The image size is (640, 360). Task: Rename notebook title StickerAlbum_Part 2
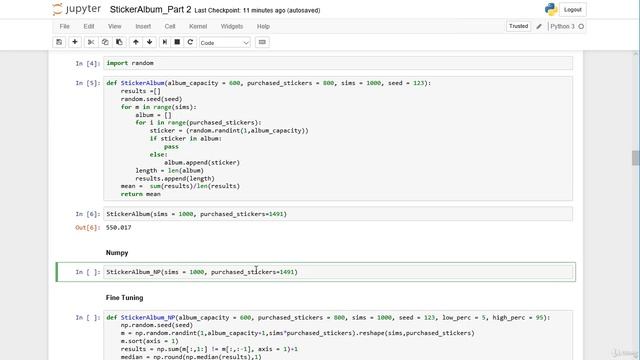[150, 10]
